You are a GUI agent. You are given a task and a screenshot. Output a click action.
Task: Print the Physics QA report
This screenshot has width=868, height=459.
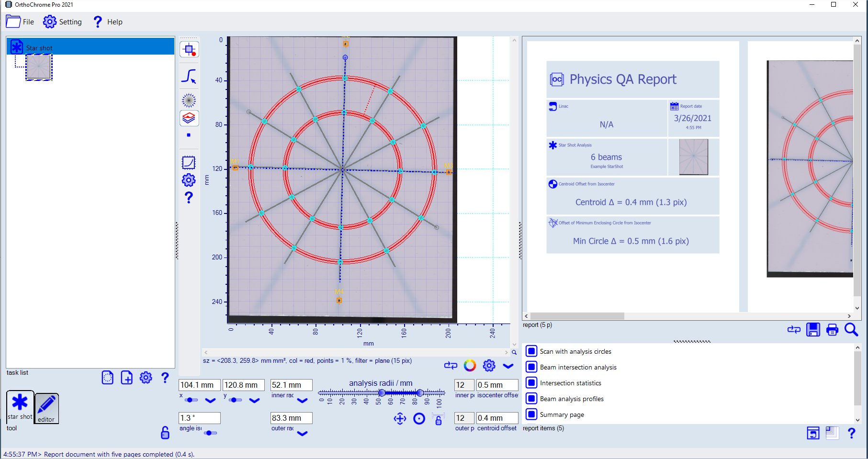(832, 330)
